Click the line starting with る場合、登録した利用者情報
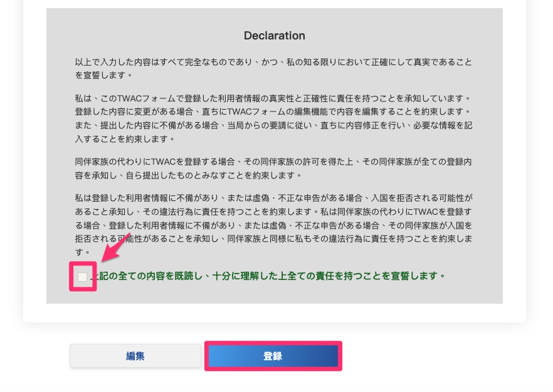 click(x=273, y=224)
